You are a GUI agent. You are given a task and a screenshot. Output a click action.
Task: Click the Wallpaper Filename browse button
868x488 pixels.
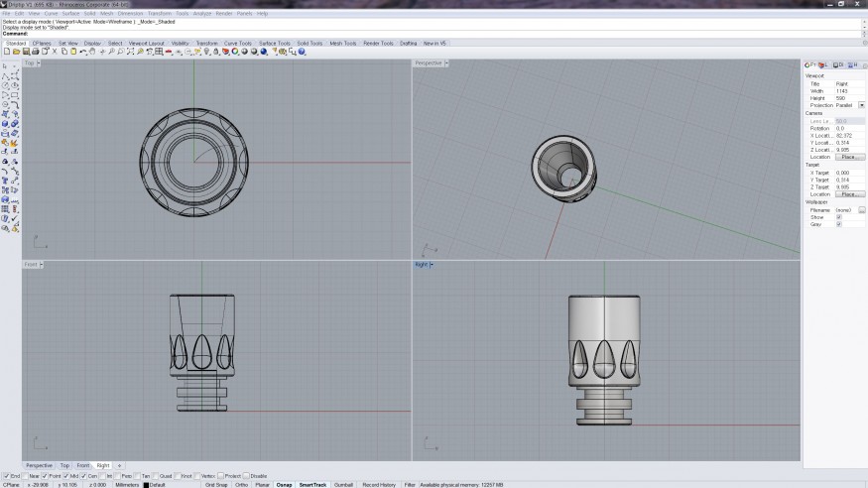[x=861, y=210]
